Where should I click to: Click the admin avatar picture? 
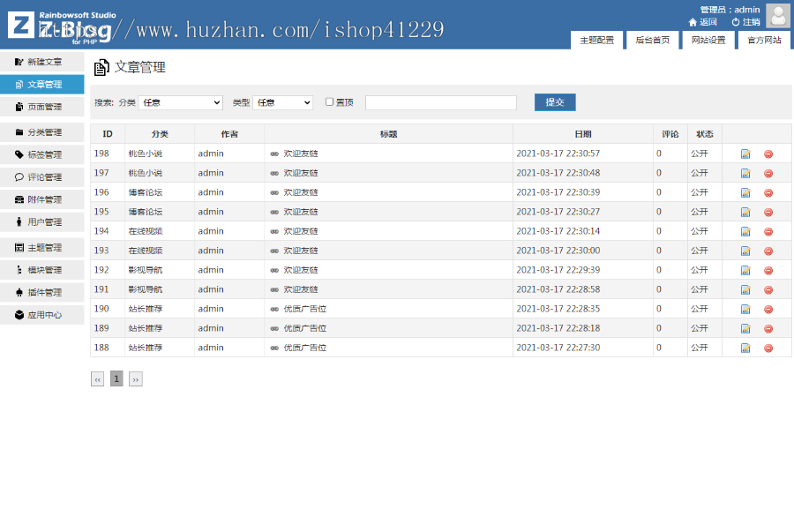(x=778, y=15)
